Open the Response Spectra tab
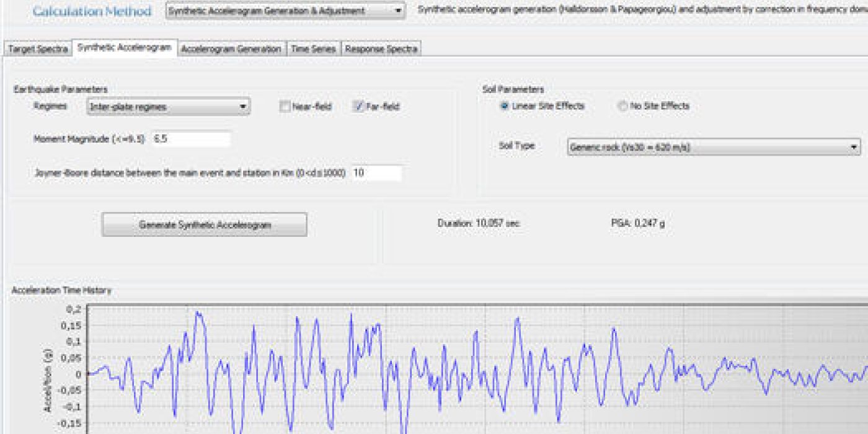 [x=381, y=49]
